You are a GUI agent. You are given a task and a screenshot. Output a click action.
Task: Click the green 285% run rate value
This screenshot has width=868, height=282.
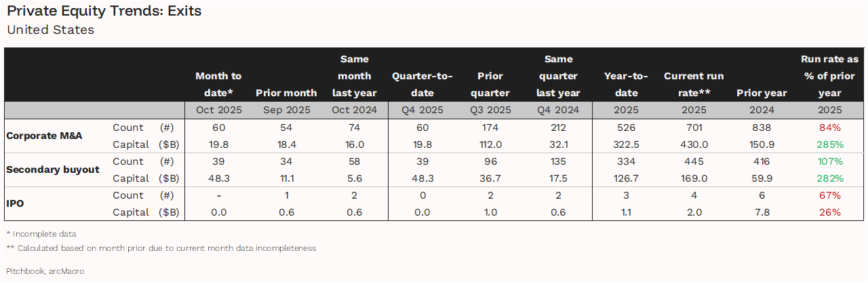click(830, 144)
